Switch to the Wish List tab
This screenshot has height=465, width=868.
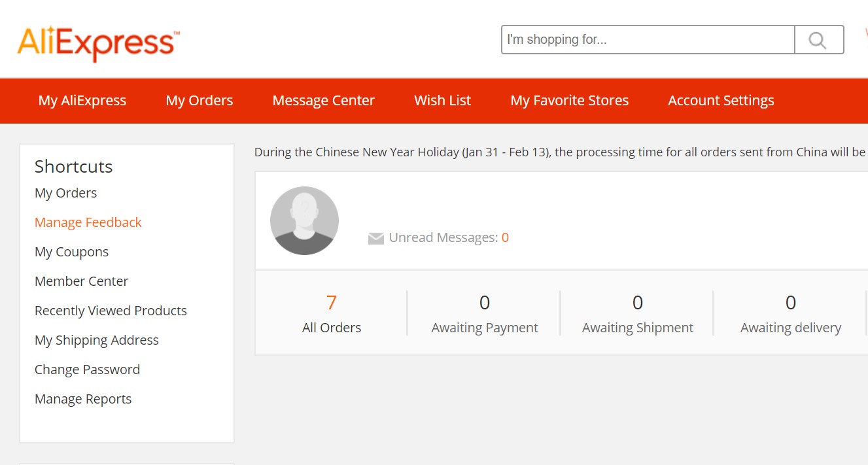click(443, 101)
